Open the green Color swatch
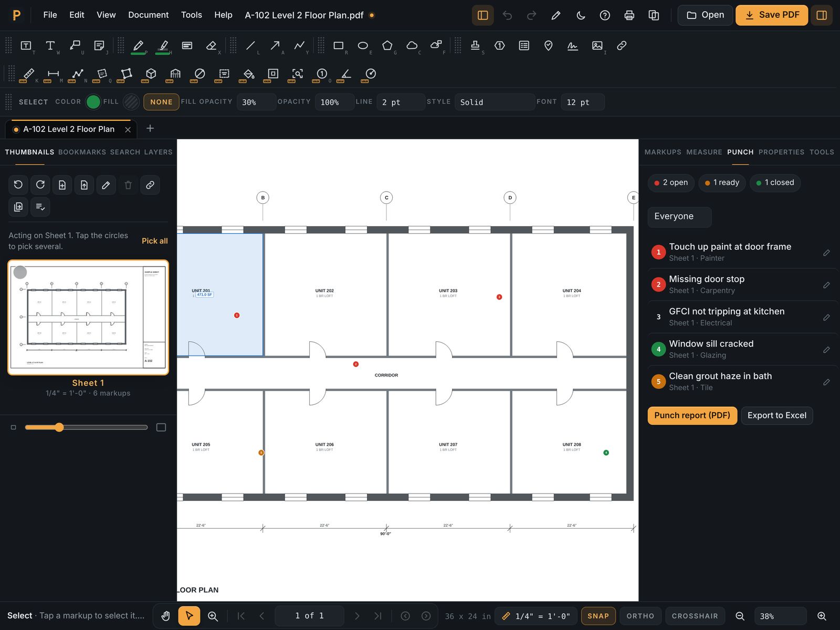 (93, 102)
